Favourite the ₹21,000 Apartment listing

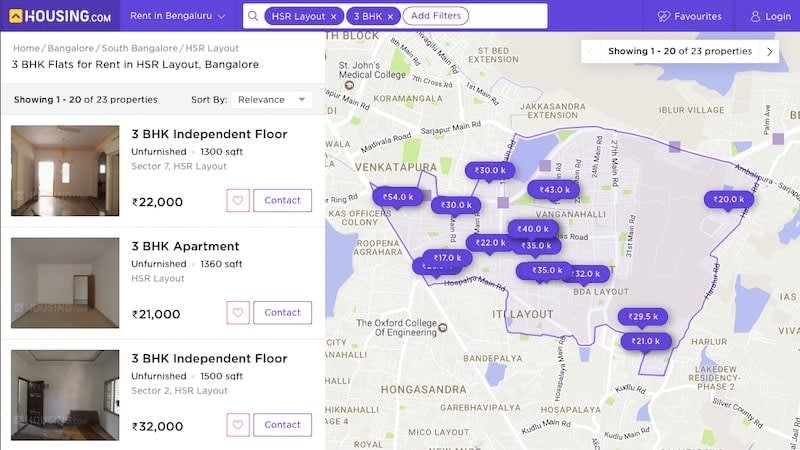coord(238,313)
